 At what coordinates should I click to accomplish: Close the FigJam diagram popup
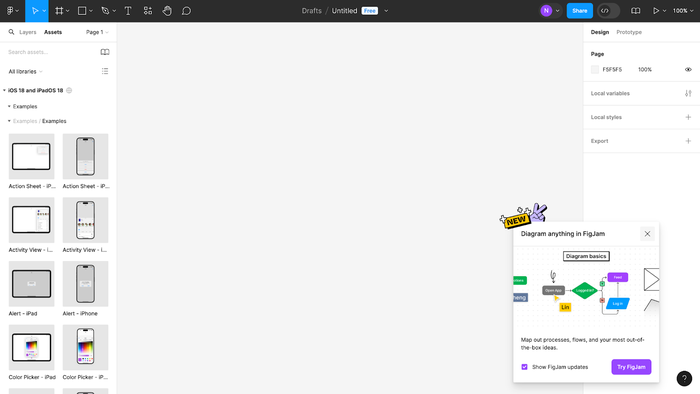pyautogui.click(x=647, y=234)
